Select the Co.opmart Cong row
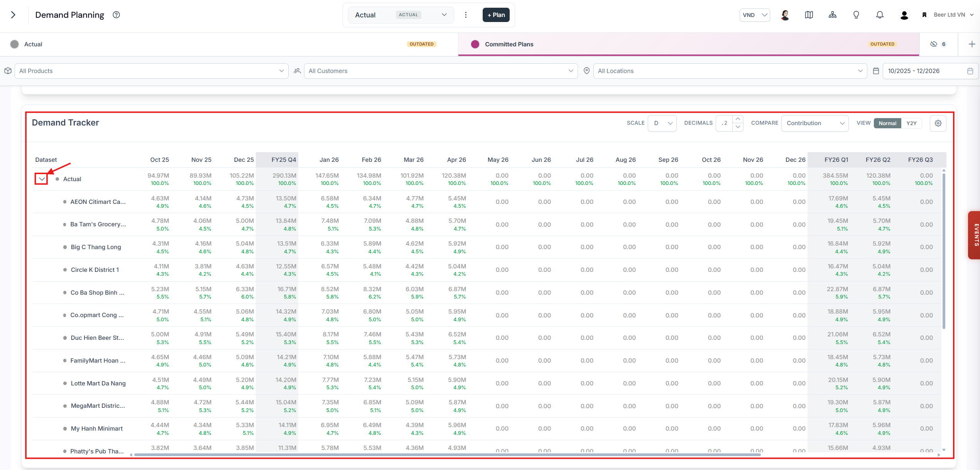Viewport: 980px width, 470px height. (487, 315)
